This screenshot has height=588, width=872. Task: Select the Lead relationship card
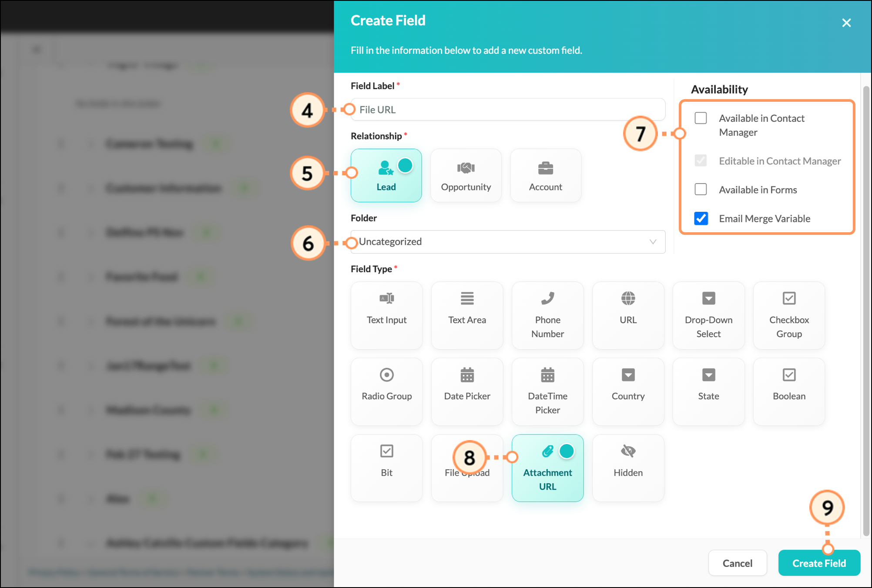pos(386,175)
